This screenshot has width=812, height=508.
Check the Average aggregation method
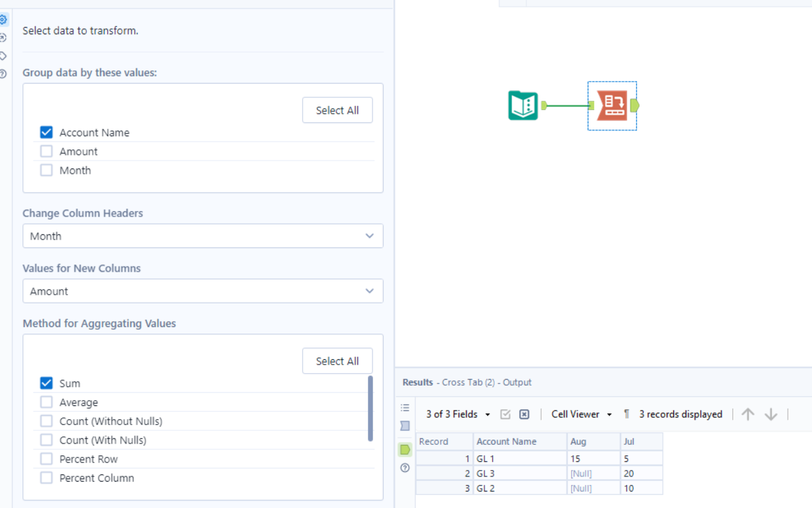(46, 401)
